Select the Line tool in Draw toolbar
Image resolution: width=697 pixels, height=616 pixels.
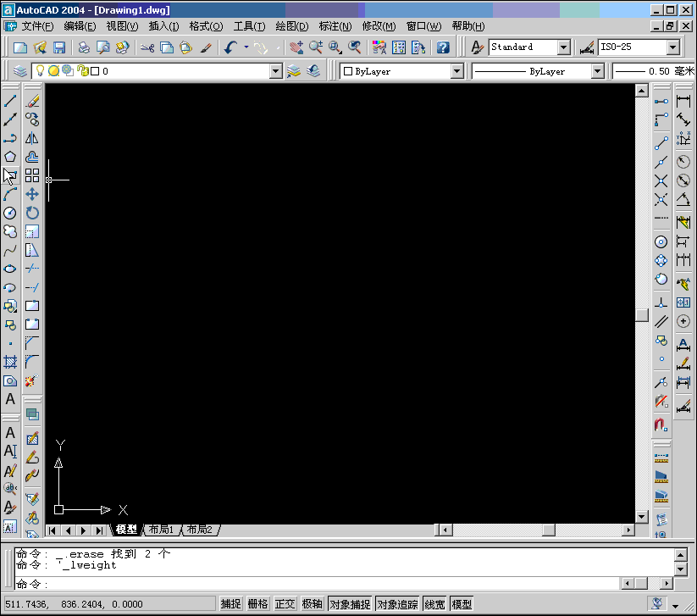(10, 101)
